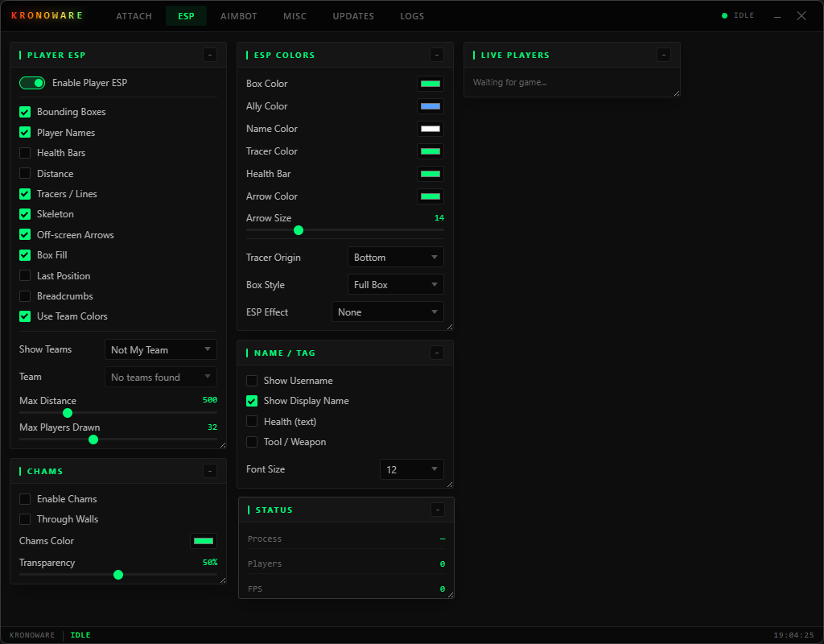Click the Process row in Status

pos(346,539)
